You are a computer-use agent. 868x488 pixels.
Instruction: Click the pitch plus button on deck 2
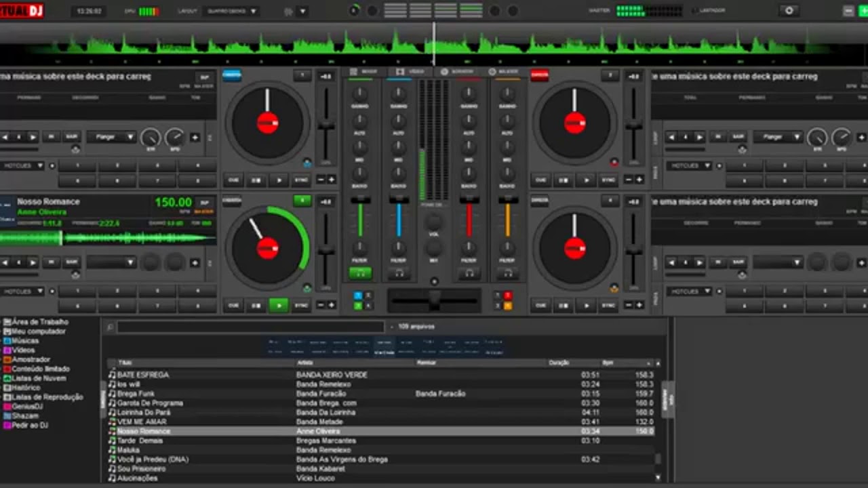[x=639, y=180]
